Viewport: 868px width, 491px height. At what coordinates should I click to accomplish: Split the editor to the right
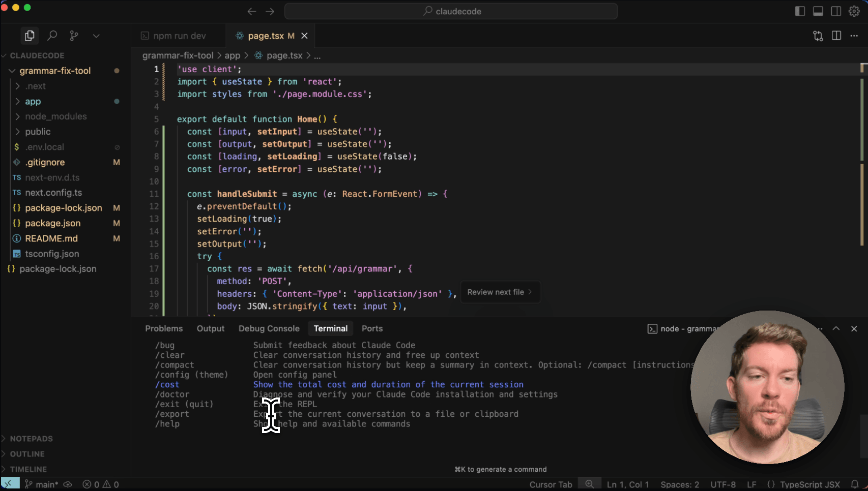coord(836,36)
